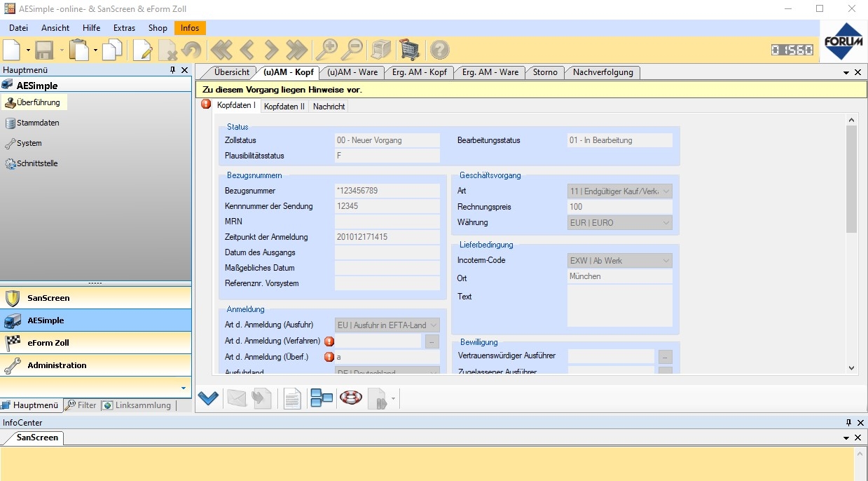Viewport: 868px width, 481px height.
Task: Click the undo arrow icon
Action: pyautogui.click(x=191, y=50)
